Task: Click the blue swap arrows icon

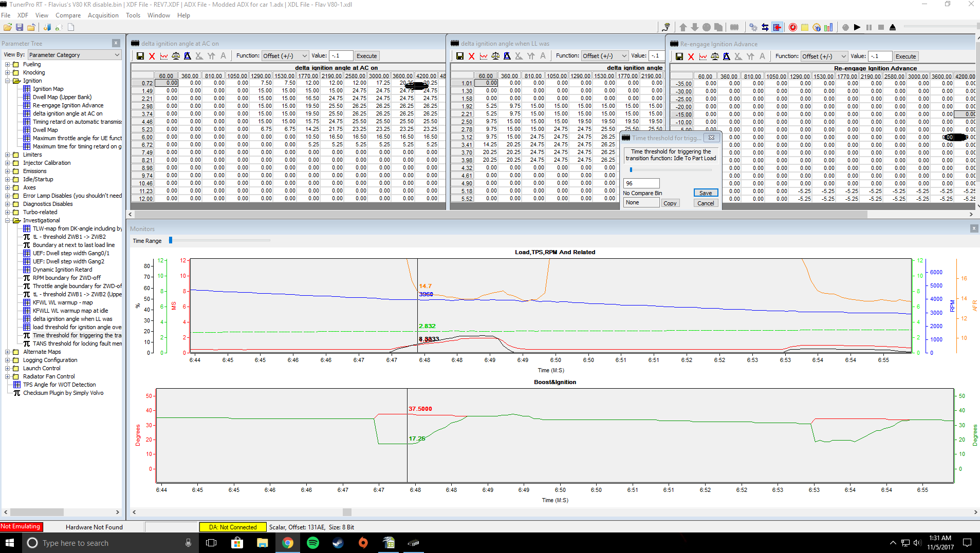Action: [765, 27]
